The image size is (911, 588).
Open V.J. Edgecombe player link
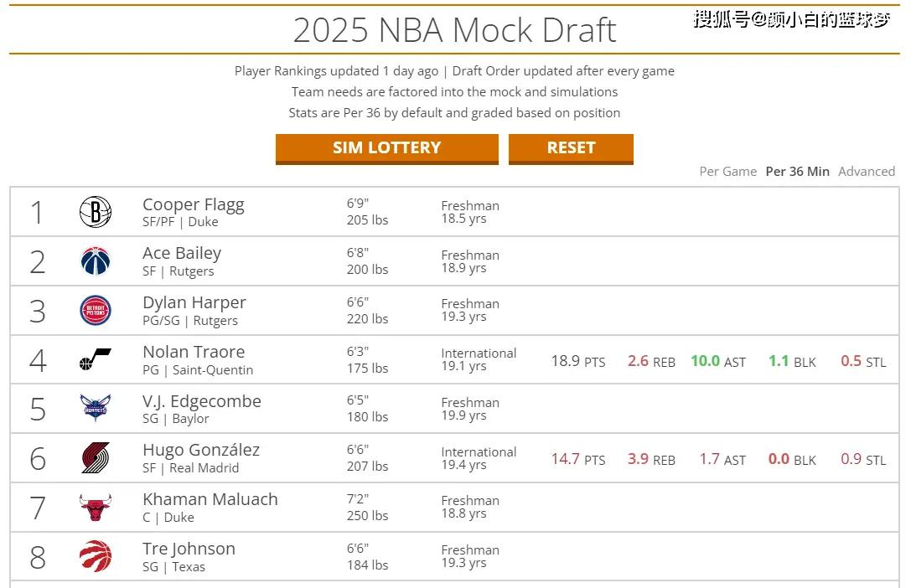coord(202,401)
